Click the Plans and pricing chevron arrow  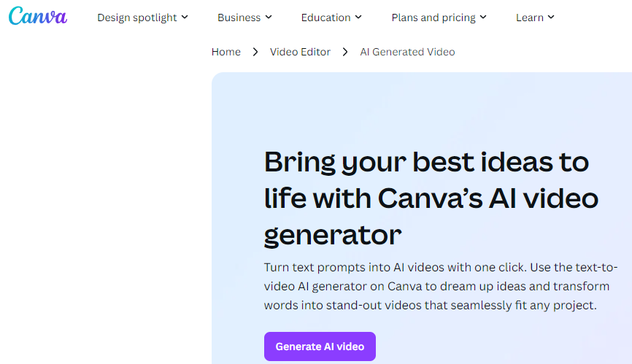485,17
